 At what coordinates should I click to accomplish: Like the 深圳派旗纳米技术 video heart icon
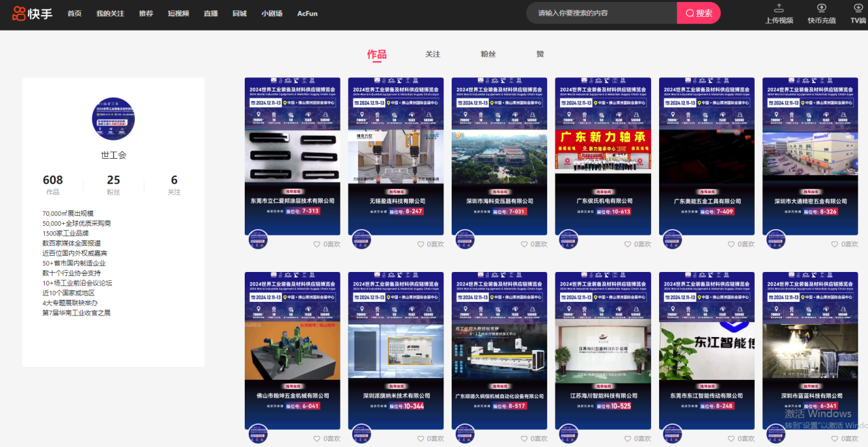[x=420, y=439]
